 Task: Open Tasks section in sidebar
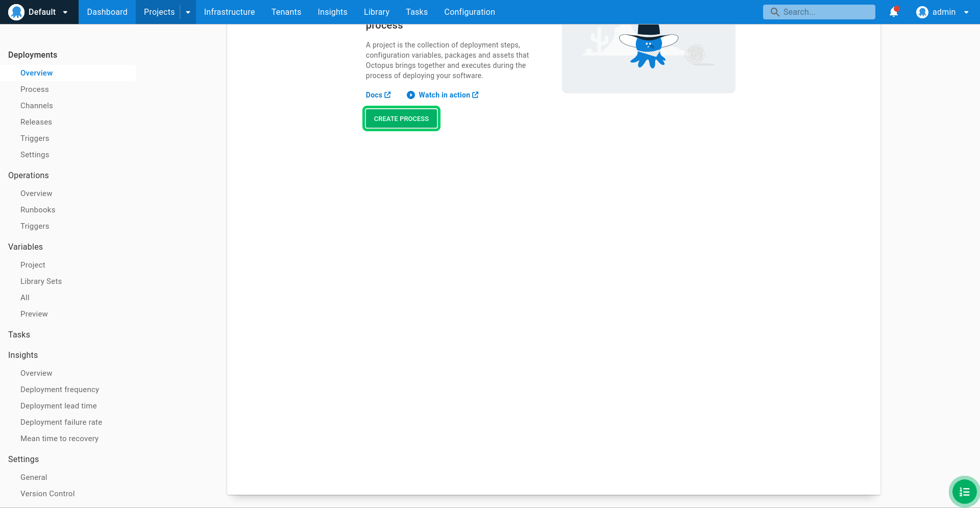(19, 334)
